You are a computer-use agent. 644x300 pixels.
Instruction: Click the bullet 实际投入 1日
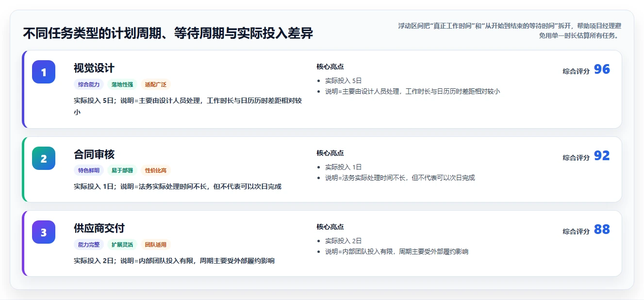pyautogui.click(x=343, y=167)
